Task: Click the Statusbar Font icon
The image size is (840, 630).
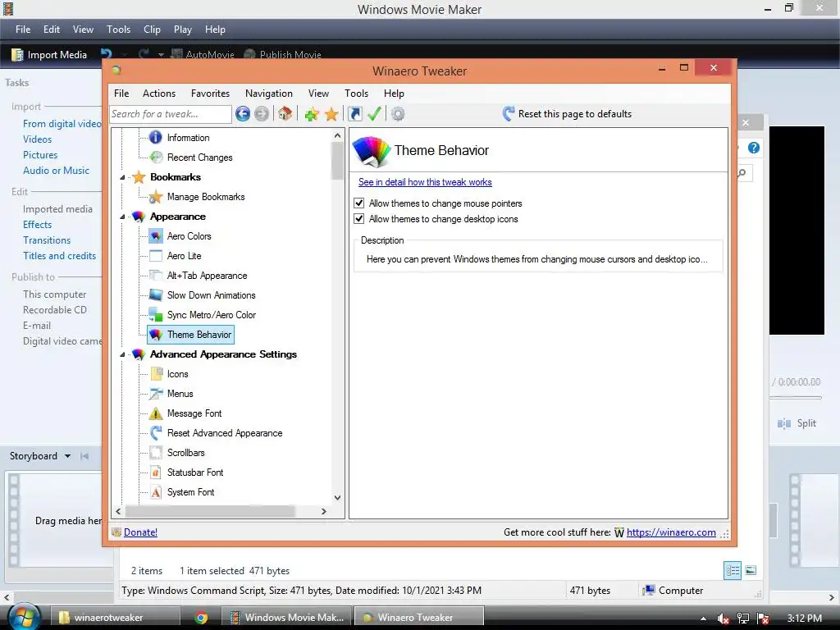Action: [155, 472]
